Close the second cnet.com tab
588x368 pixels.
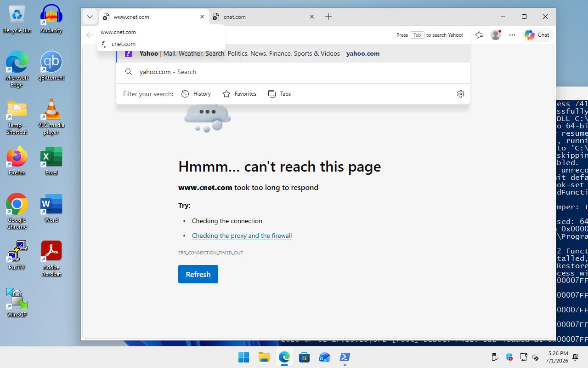[x=312, y=17]
